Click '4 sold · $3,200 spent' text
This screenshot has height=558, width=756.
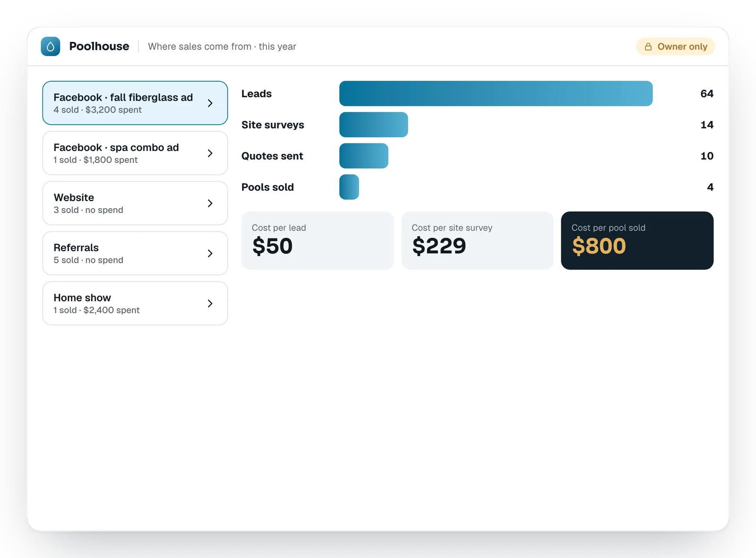(x=97, y=110)
